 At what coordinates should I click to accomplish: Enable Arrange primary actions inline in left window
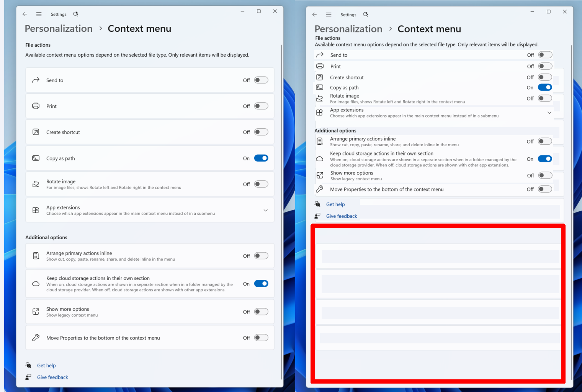click(261, 256)
